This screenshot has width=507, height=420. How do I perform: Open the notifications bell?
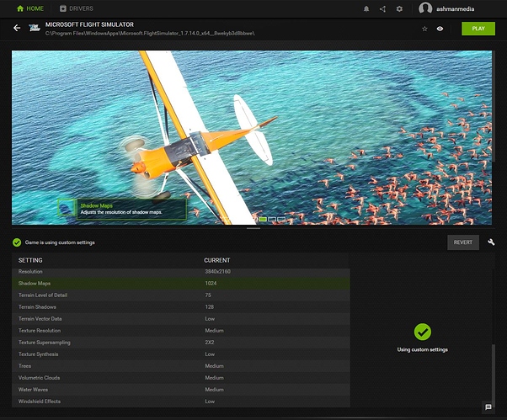[366, 9]
